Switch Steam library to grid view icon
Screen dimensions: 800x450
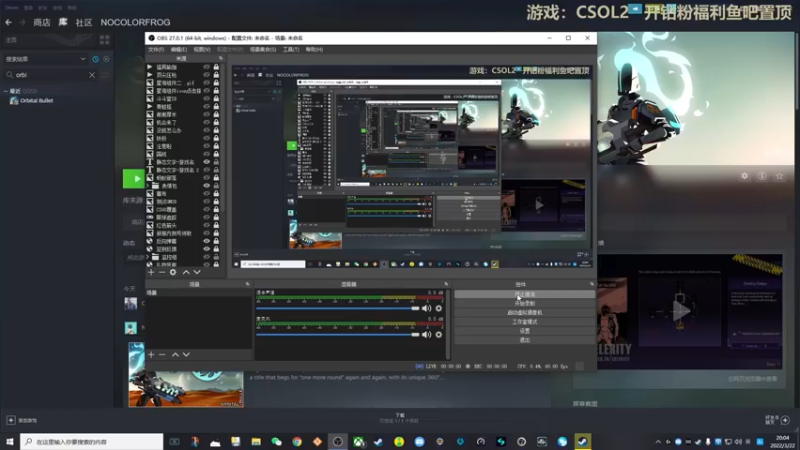(105, 40)
